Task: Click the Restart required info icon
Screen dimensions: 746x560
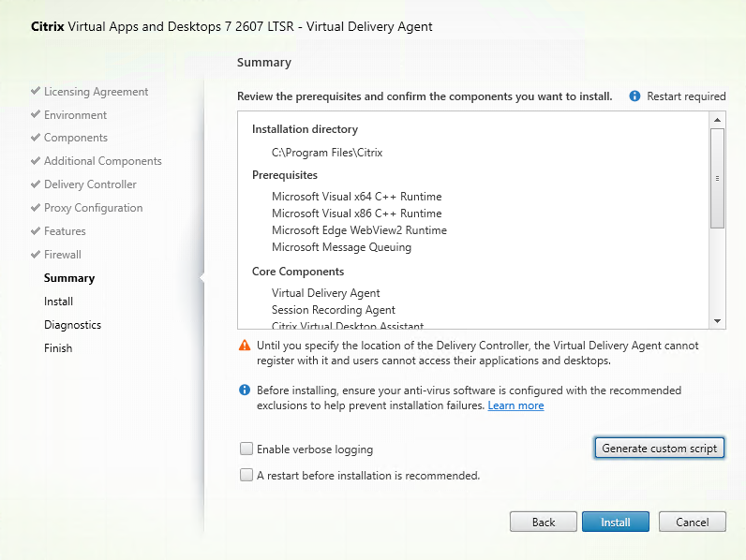Action: pyautogui.click(x=634, y=96)
